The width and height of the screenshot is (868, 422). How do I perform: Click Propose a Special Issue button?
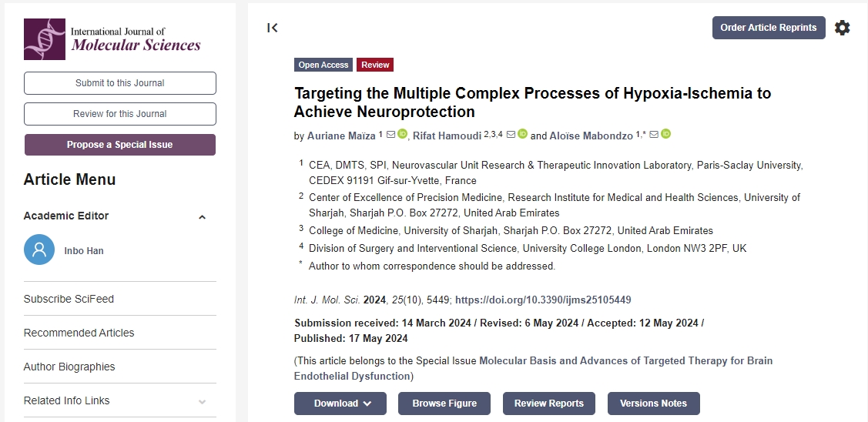pyautogui.click(x=119, y=145)
